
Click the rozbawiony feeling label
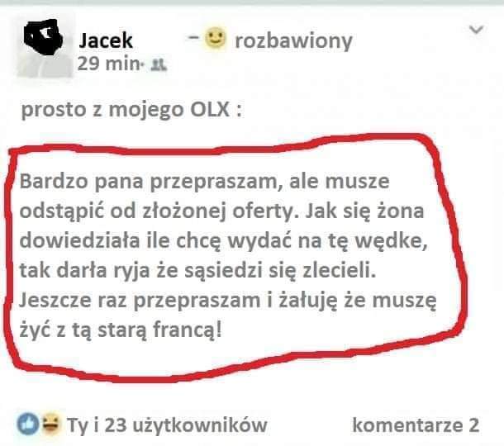pos(294,41)
